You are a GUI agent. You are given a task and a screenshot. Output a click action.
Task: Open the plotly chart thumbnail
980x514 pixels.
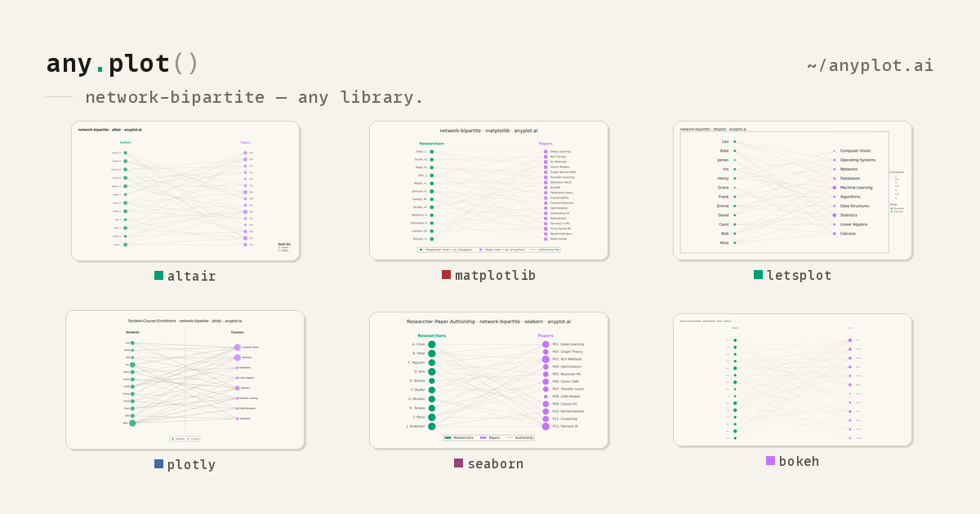point(185,379)
